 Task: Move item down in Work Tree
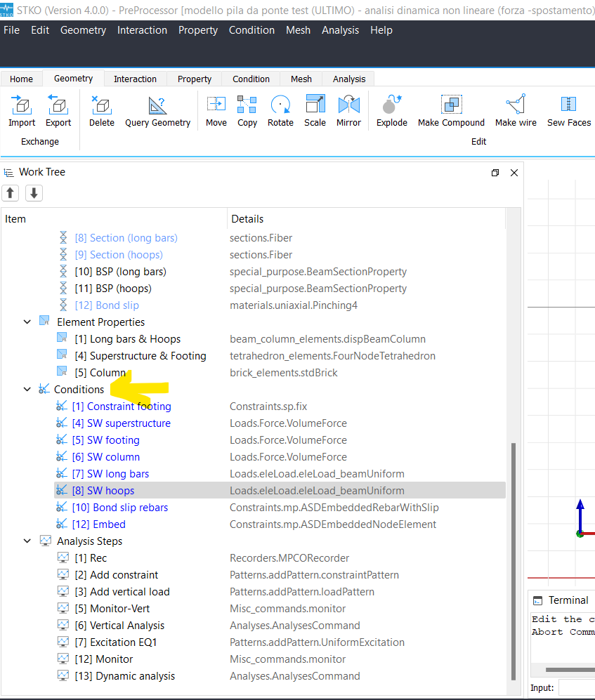click(x=34, y=193)
